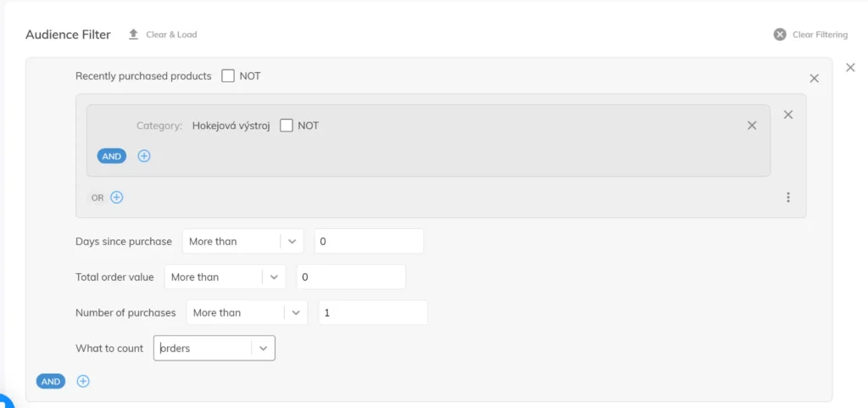This screenshot has width=868, height=408.
Task: Remove the Hokejová výstroj category row
Action: point(751,126)
